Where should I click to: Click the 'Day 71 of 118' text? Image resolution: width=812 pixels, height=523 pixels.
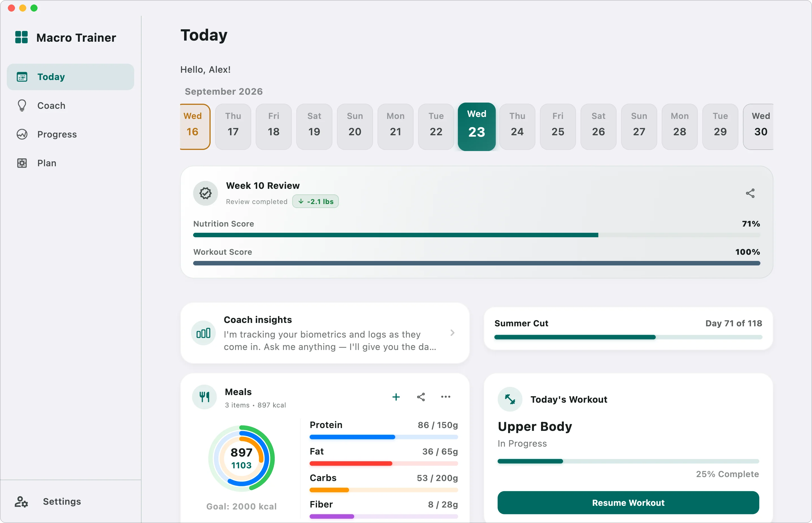(x=734, y=323)
